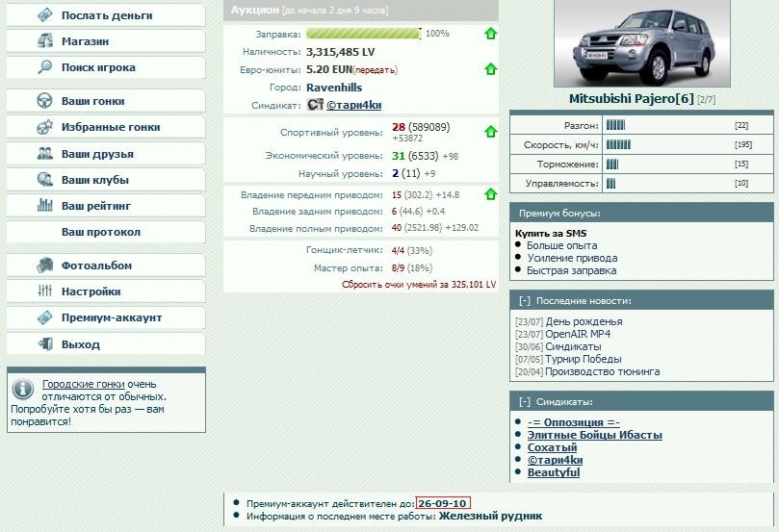Click Усиление привода premium bonus
The width and height of the screenshot is (779, 532).
point(572,258)
